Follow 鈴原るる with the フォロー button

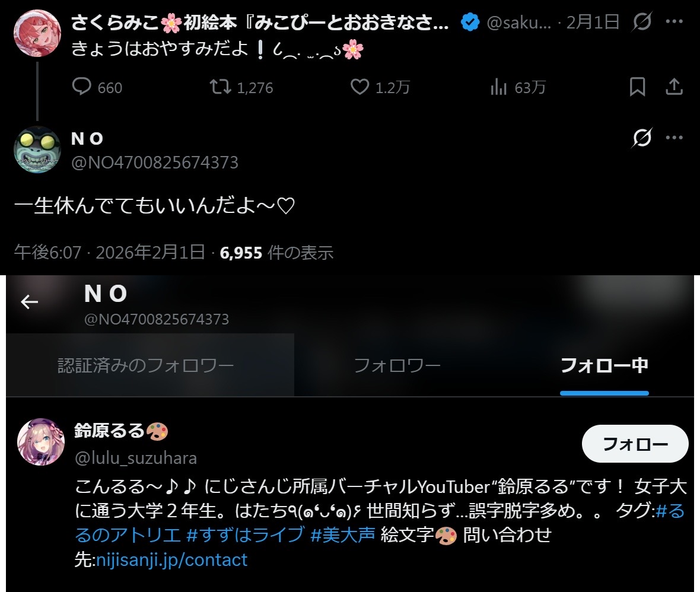coord(635,443)
